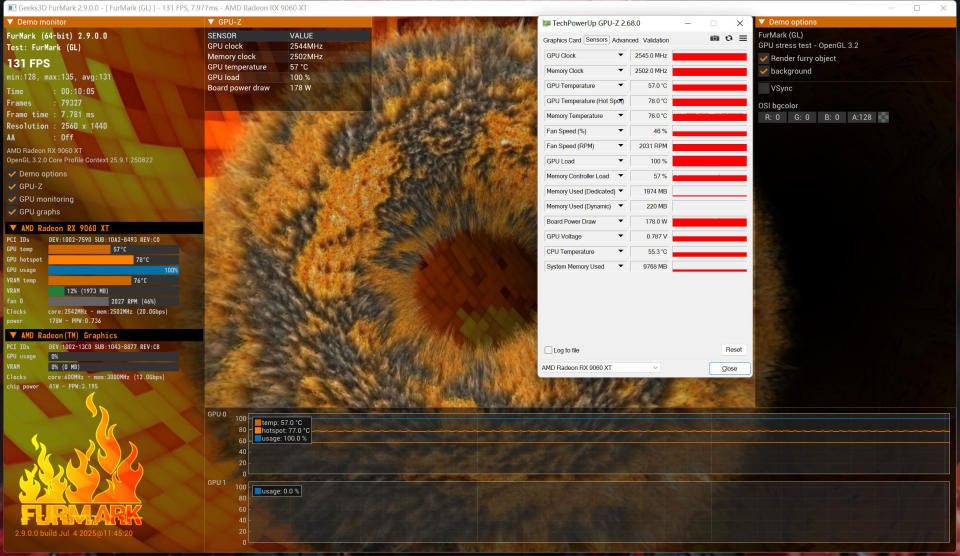Close GPU-Z with the title bar X
The image size is (960, 556).
click(x=740, y=23)
